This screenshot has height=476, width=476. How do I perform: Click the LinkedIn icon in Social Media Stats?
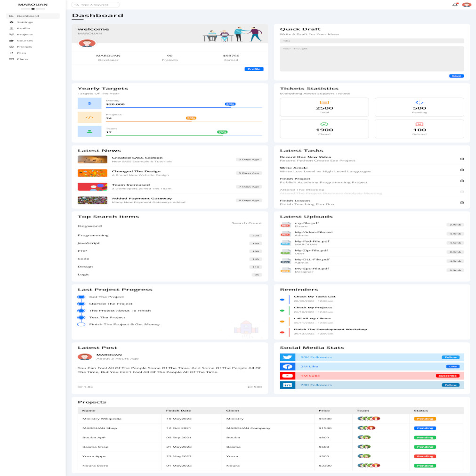click(287, 385)
